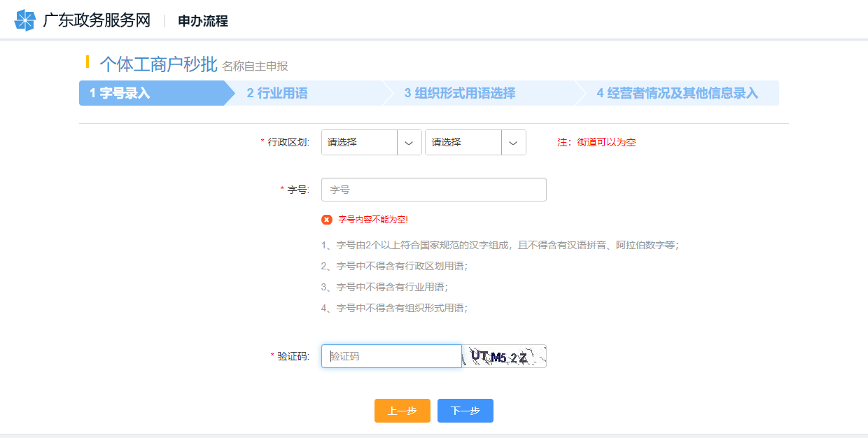Click the 申办流程 header label
Screen dimensions: 868x438
pos(203,21)
